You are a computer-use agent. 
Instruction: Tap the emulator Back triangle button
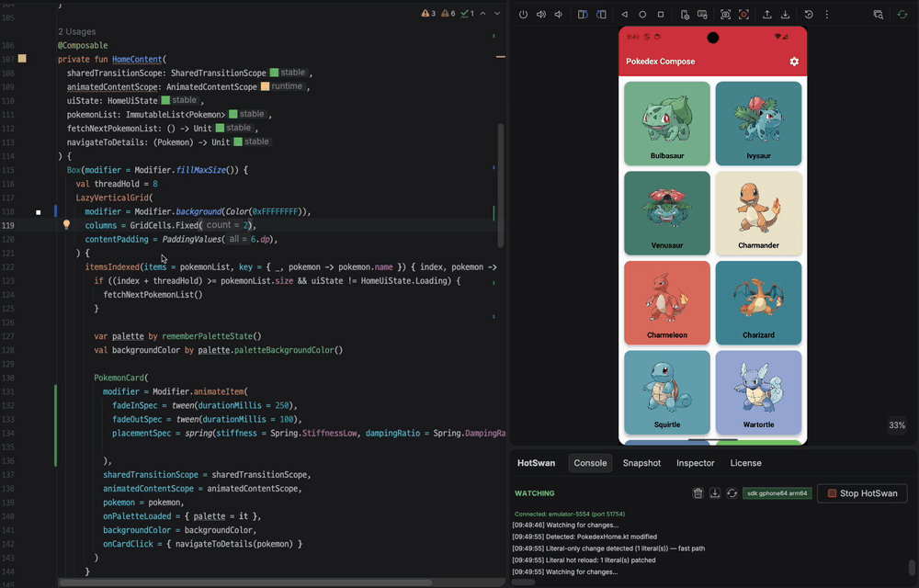(x=624, y=15)
